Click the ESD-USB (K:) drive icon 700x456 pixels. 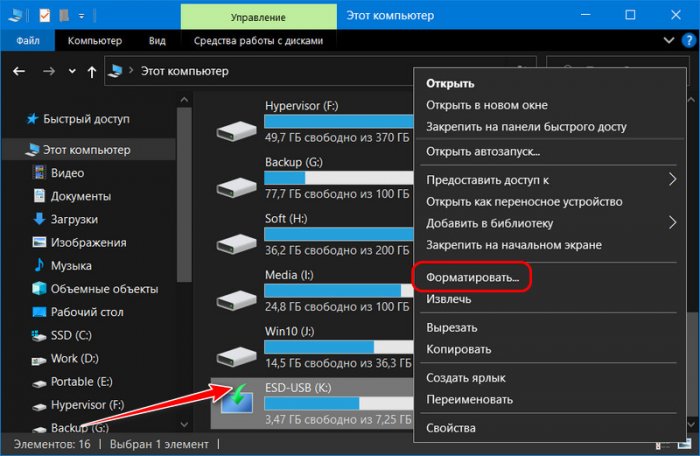pyautogui.click(x=237, y=399)
